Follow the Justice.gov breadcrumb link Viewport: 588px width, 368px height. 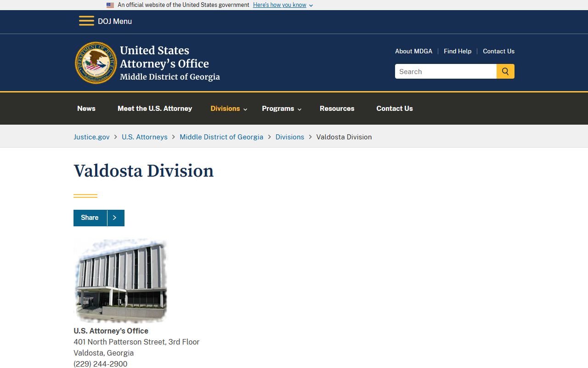tap(91, 137)
